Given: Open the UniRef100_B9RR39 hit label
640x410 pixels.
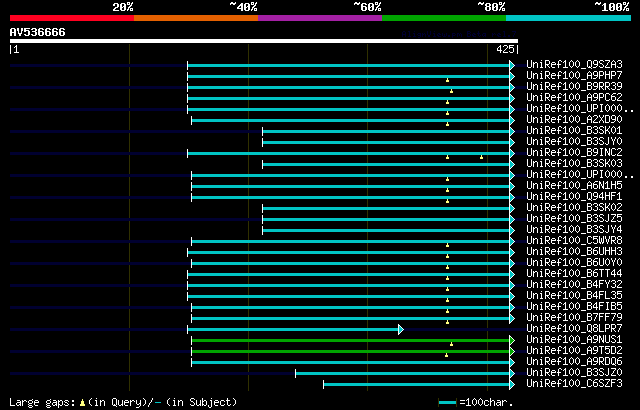Looking at the screenshot, I should click(x=574, y=86).
